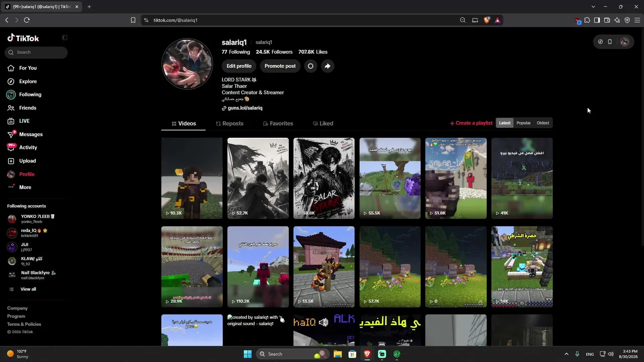Reload the page in browser
The width and height of the screenshot is (644, 362).
(27, 20)
